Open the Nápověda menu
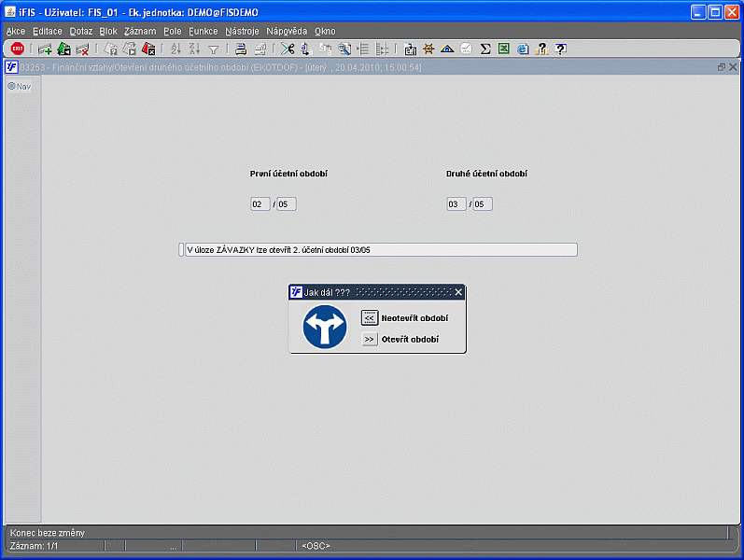 287,32
